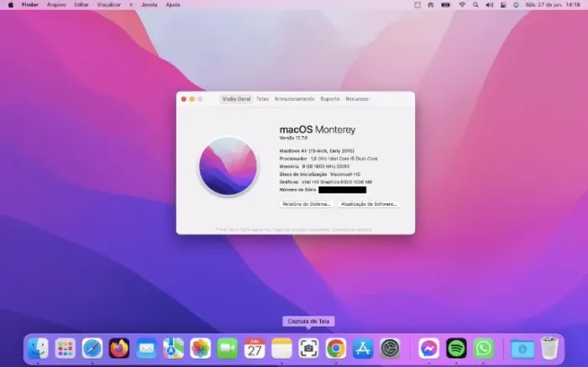The image size is (588, 367).
Task: Open the Ajuda menu
Action: pyautogui.click(x=173, y=5)
